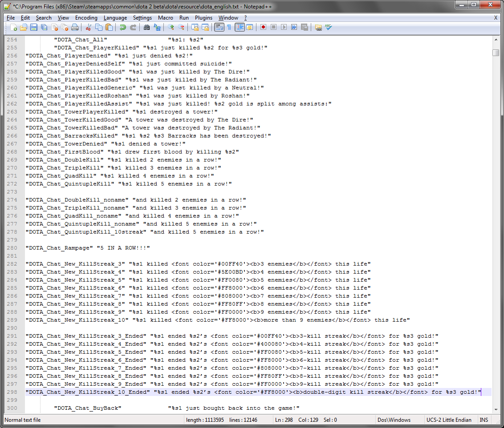Open the Encoding menu
This screenshot has width=504, height=428.
[86, 18]
